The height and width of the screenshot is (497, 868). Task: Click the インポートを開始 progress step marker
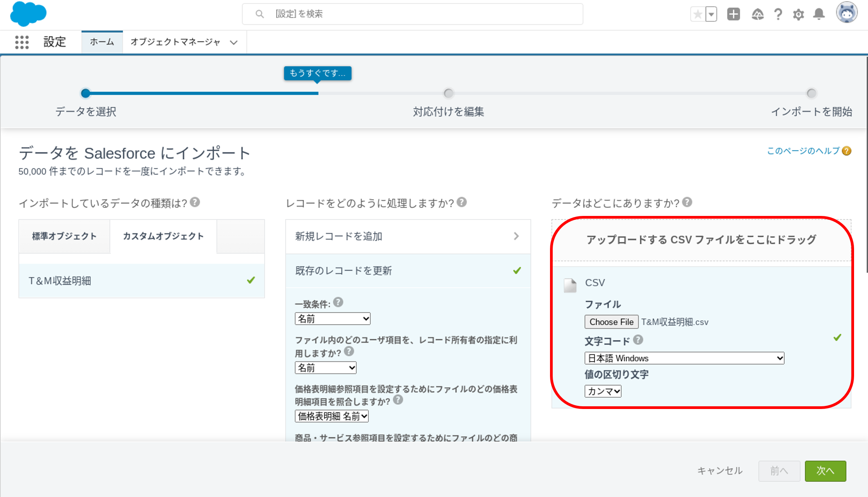[811, 93]
